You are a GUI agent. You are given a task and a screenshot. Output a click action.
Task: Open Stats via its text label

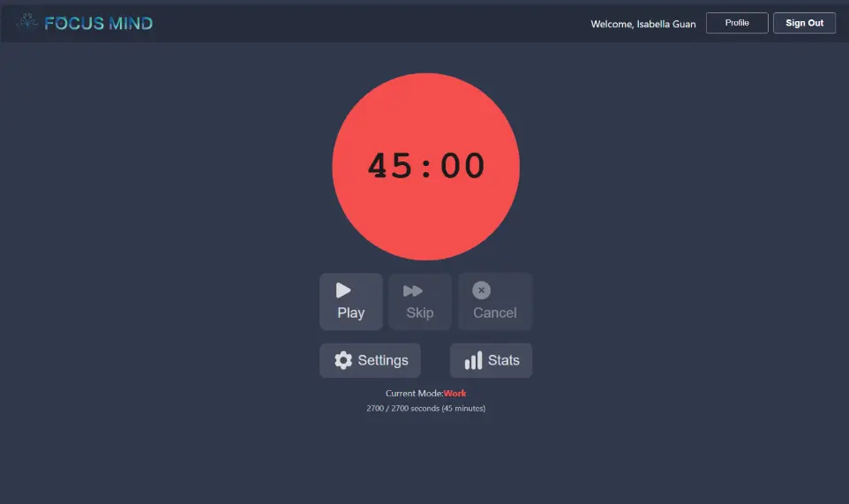point(504,360)
